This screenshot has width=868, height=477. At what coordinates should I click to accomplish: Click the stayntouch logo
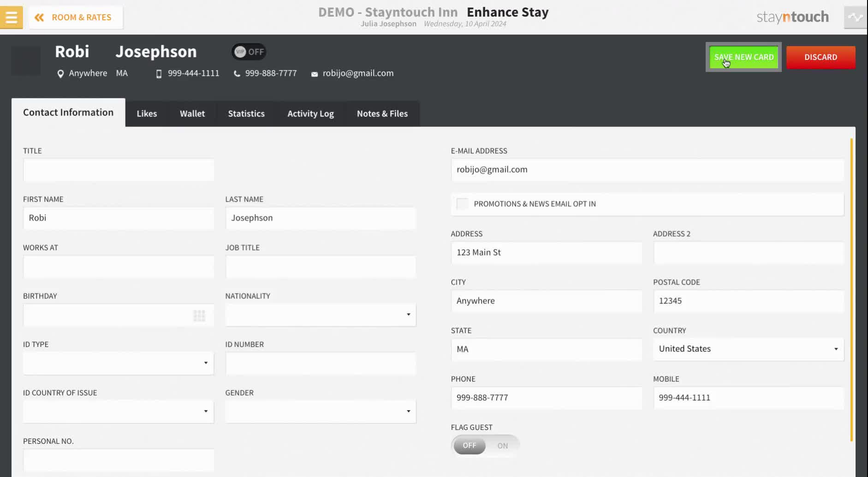(x=792, y=17)
